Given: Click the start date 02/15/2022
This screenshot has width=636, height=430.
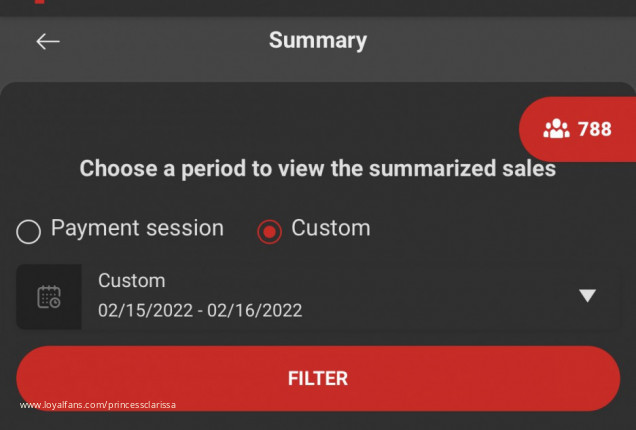Looking at the screenshot, I should [x=145, y=311].
